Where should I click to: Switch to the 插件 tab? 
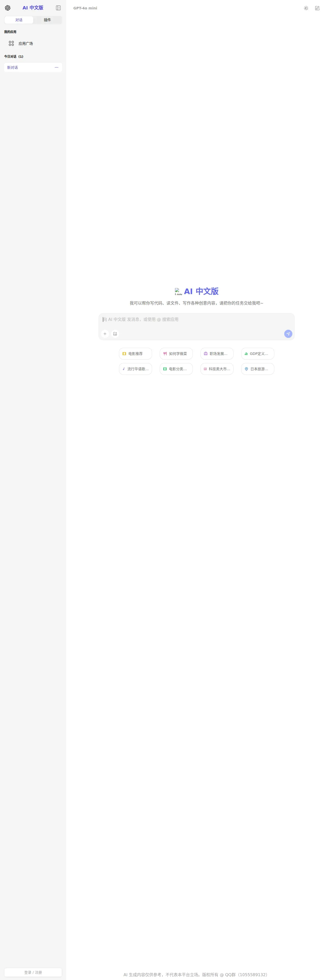(x=47, y=20)
